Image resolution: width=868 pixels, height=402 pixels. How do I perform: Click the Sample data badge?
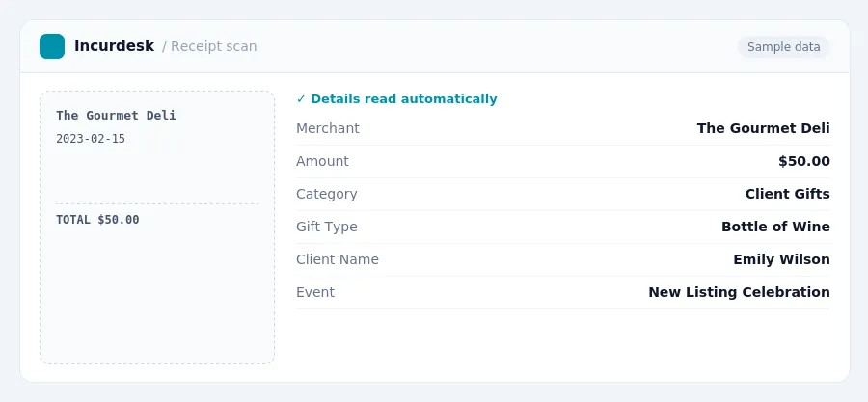pyautogui.click(x=783, y=47)
